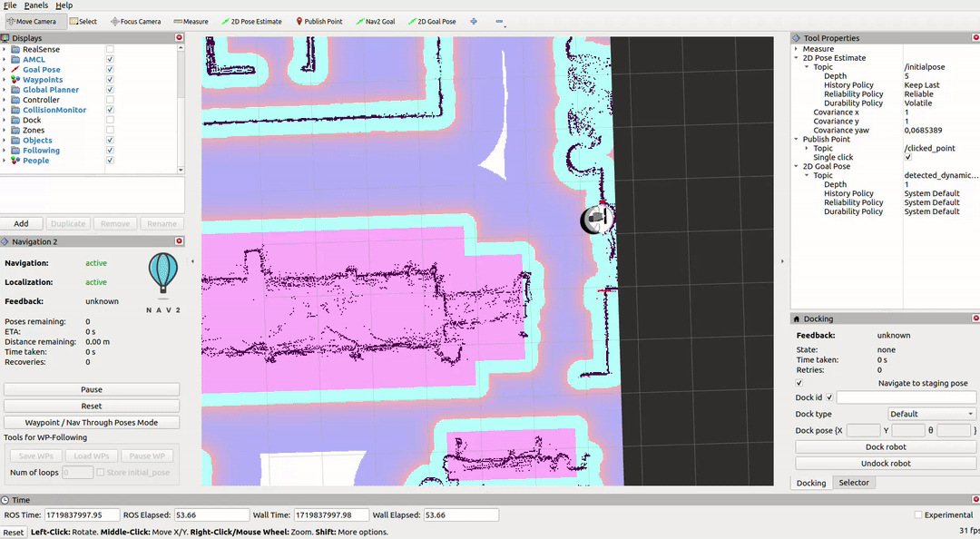The width and height of the screenshot is (980, 539).
Task: Click the blue minus remove-tool icon
Action: tap(499, 21)
